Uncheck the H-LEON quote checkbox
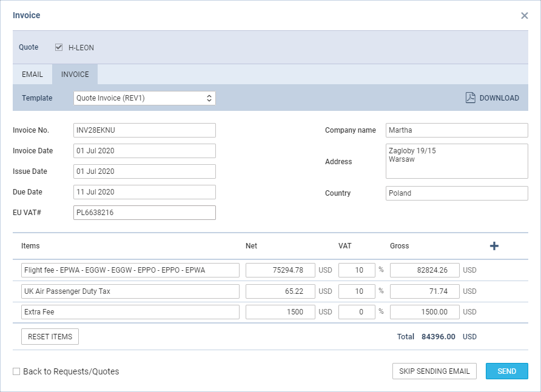The height and width of the screenshot is (392, 541). [x=59, y=47]
